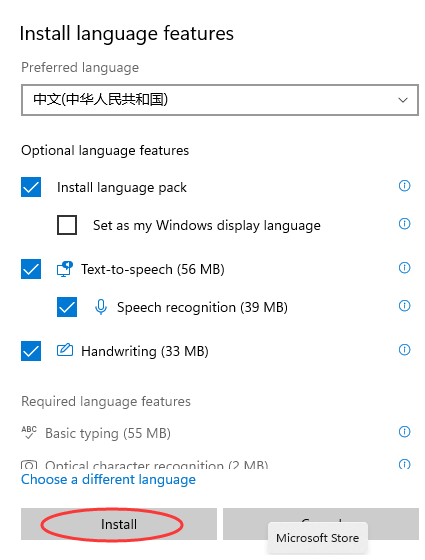Click the Handwriting pen icon
Viewport: 425px width, 560px height.
coord(65,350)
